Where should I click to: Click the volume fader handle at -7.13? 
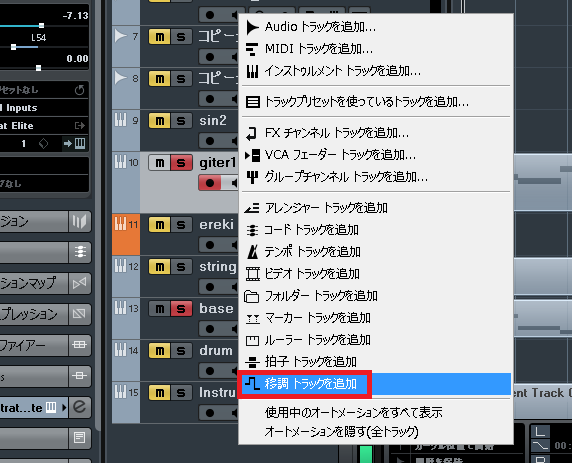[42, 26]
